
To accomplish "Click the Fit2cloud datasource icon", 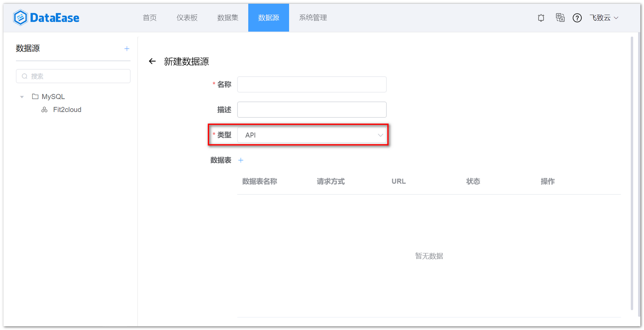I will tap(44, 110).
